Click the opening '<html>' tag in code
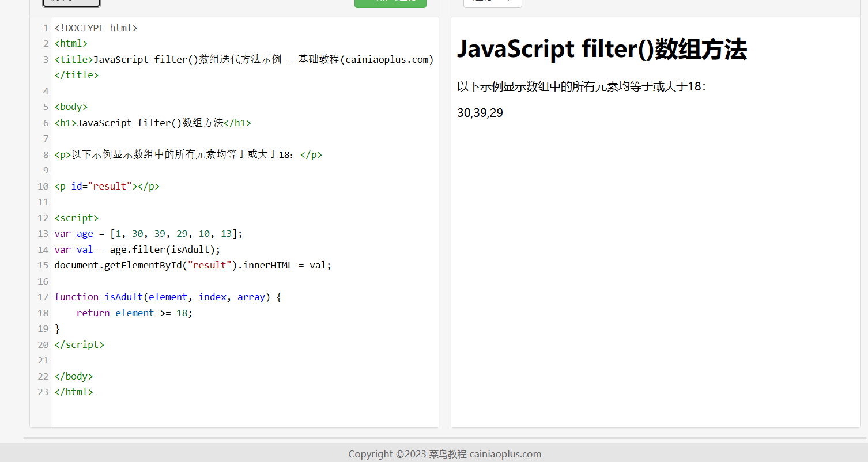The image size is (868, 462). click(x=71, y=43)
